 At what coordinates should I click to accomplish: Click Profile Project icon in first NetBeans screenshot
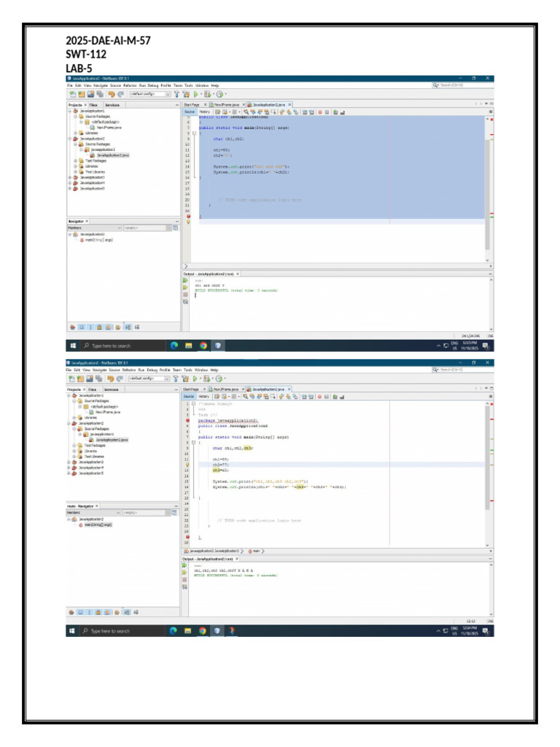point(219,94)
